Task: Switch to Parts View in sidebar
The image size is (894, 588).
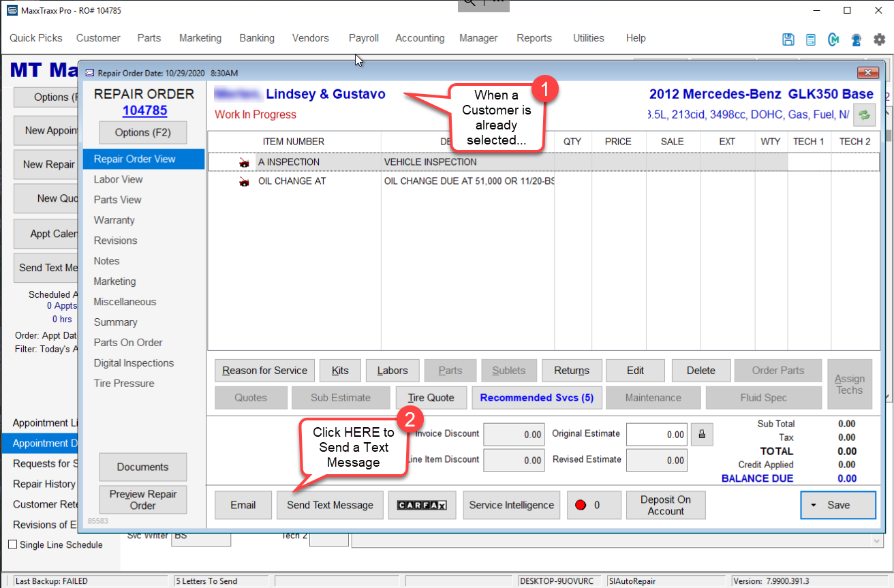Action: pos(118,200)
